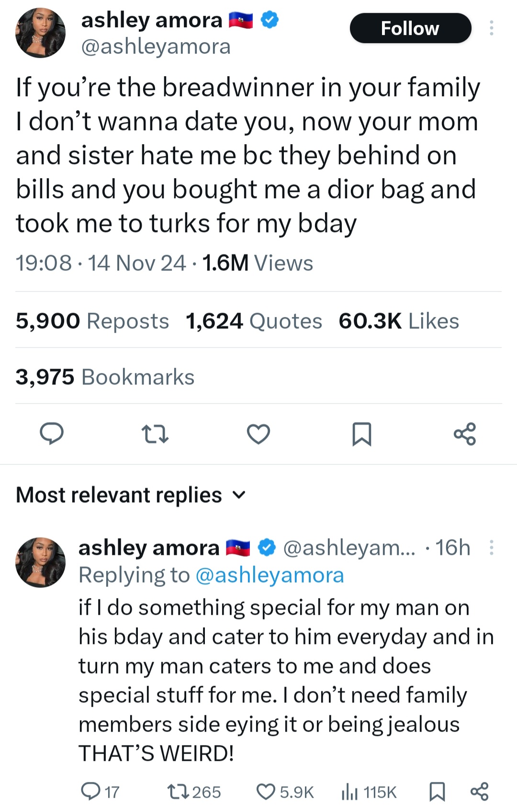This screenshot has width=517, height=812.
Task: View the 60.3K Likes list
Action: click(x=398, y=321)
